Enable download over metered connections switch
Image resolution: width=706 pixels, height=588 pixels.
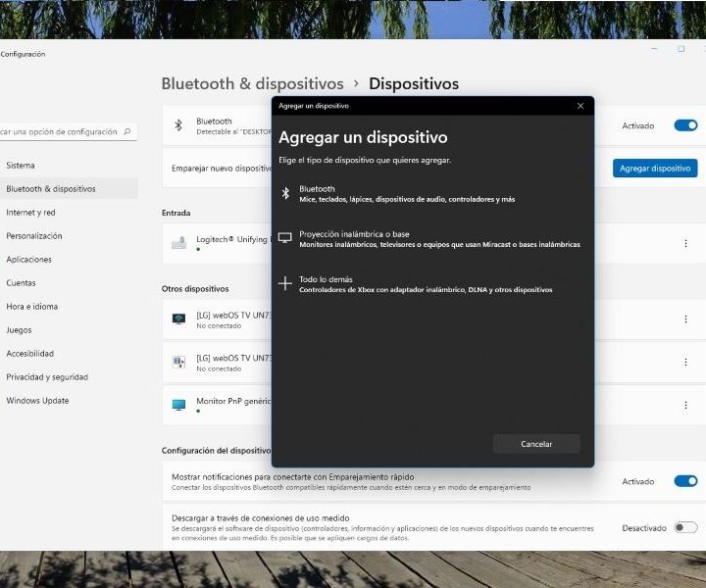[685, 527]
